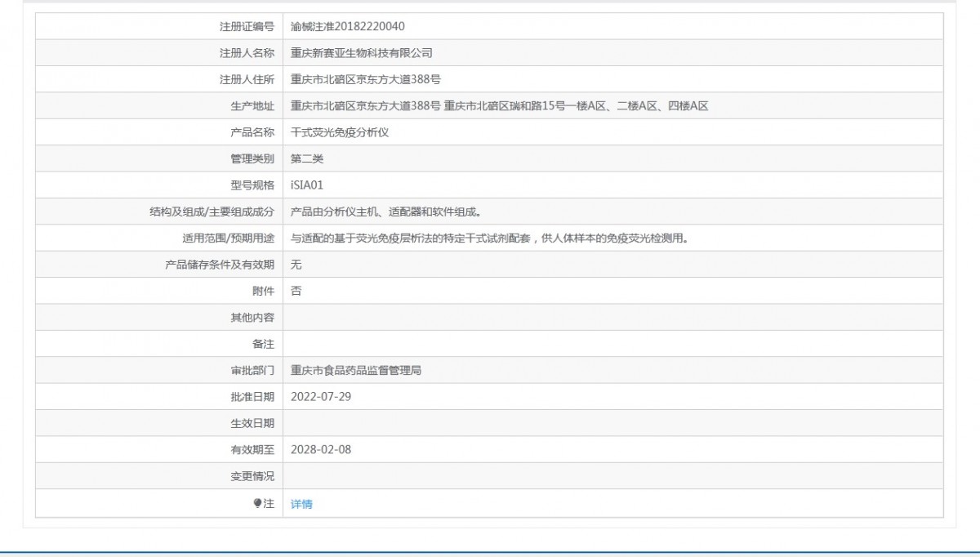Select the production address value in 生产地址 row

pos(499,106)
